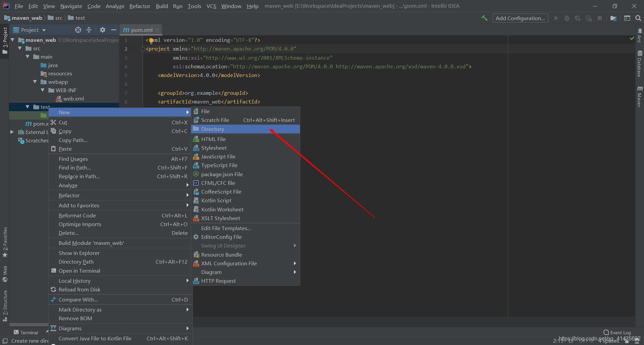This screenshot has height=345, width=644.
Task: Click src in navigation breadcrumb
Action: click(56, 18)
